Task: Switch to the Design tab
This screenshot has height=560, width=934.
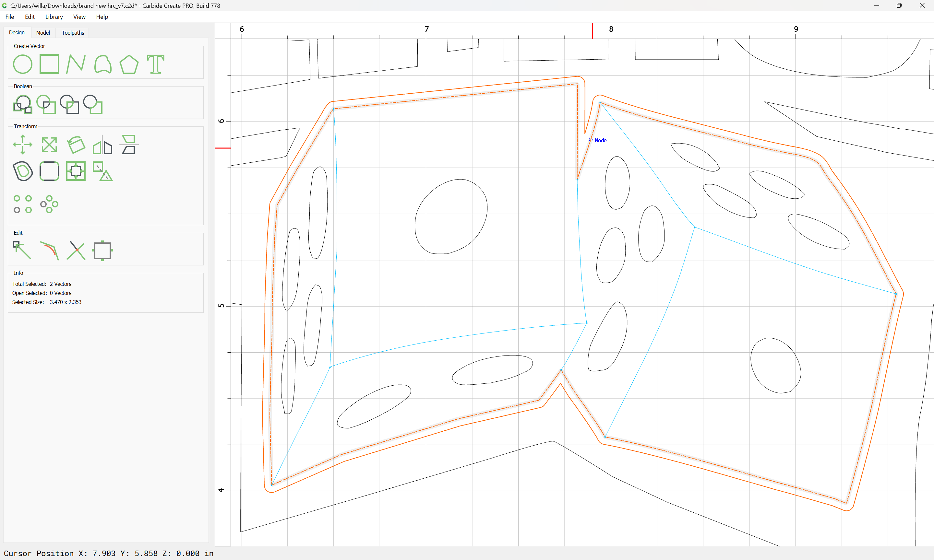Action: coord(17,33)
